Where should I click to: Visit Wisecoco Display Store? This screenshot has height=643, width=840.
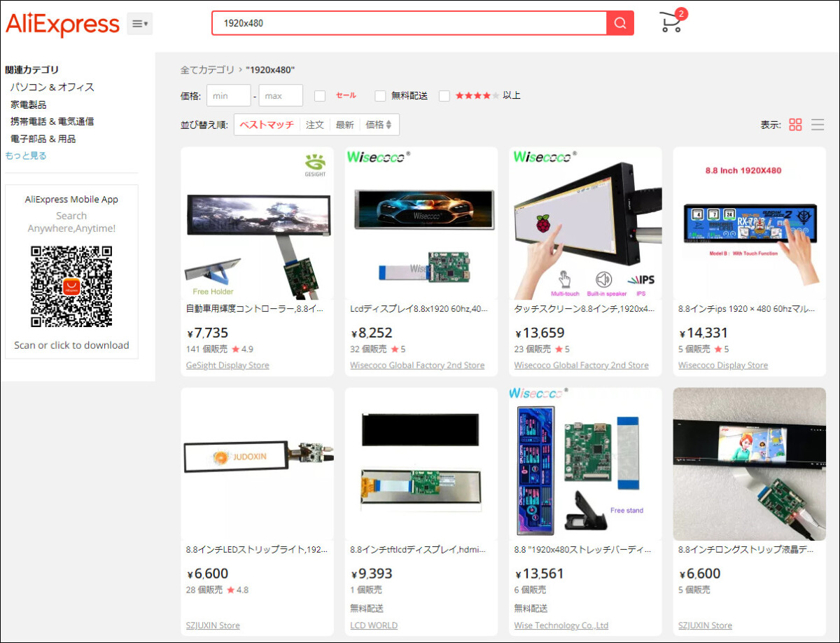coord(723,365)
